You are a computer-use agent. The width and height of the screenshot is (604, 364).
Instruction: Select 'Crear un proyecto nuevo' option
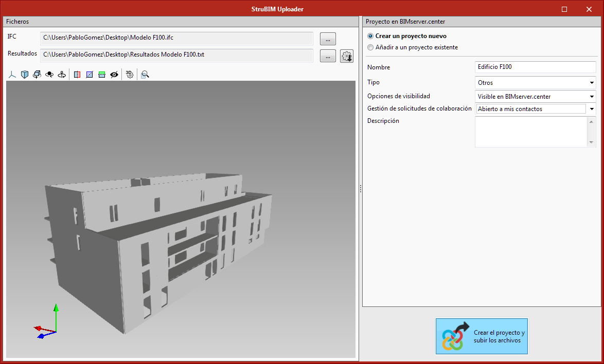407,36
